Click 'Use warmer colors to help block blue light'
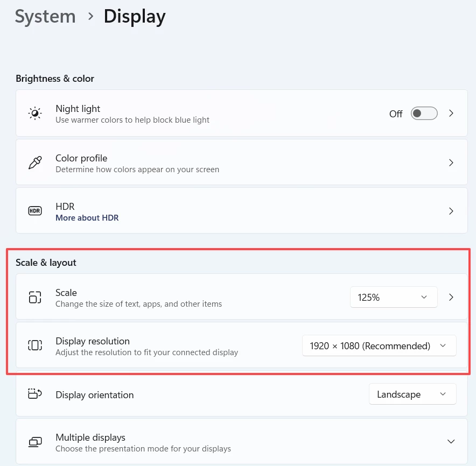The image size is (476, 466). 132,120
